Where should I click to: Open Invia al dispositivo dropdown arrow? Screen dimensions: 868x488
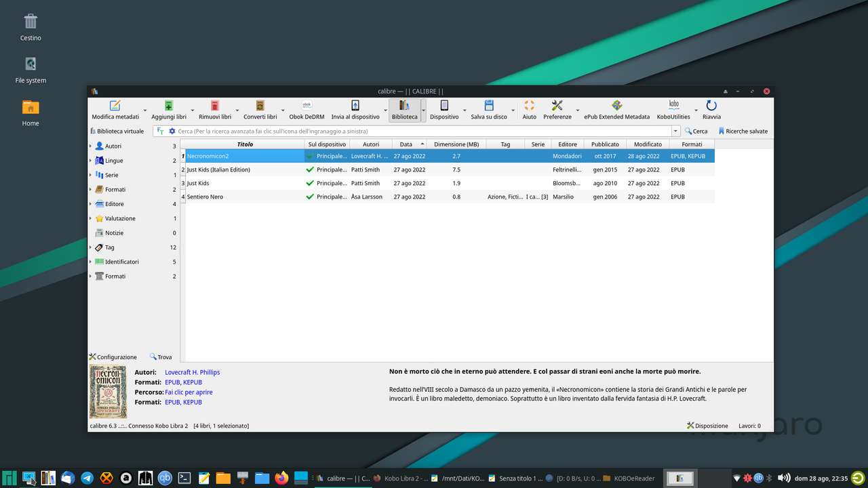click(385, 110)
